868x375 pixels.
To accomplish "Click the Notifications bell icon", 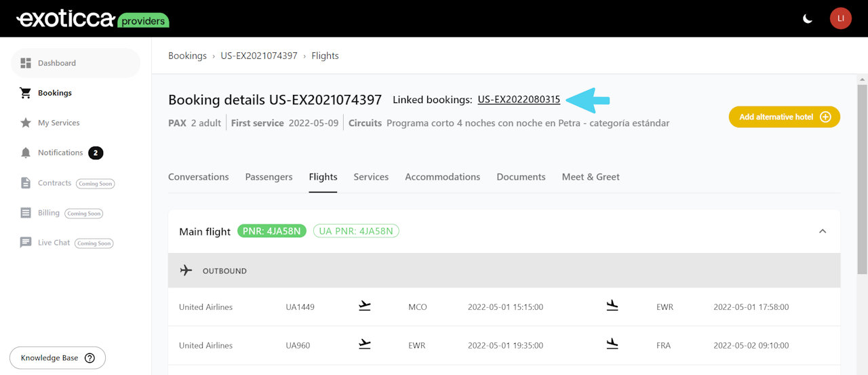I will [26, 153].
